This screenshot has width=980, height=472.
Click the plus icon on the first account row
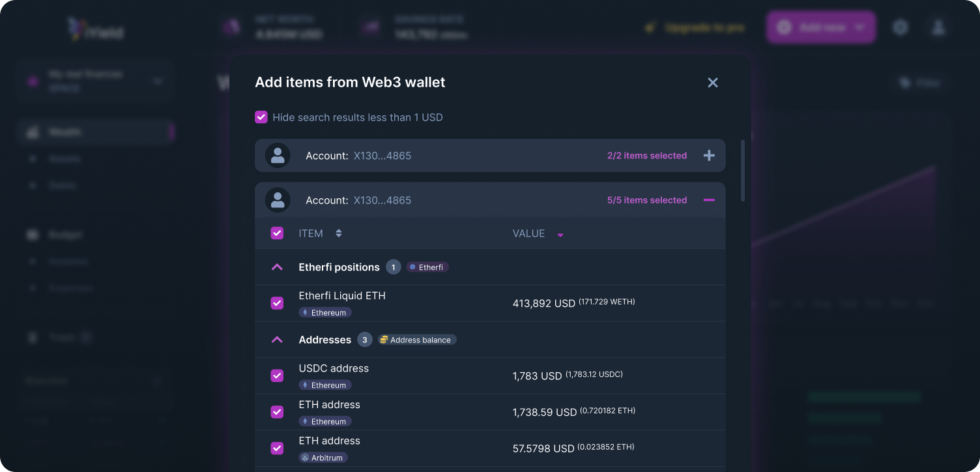[709, 155]
